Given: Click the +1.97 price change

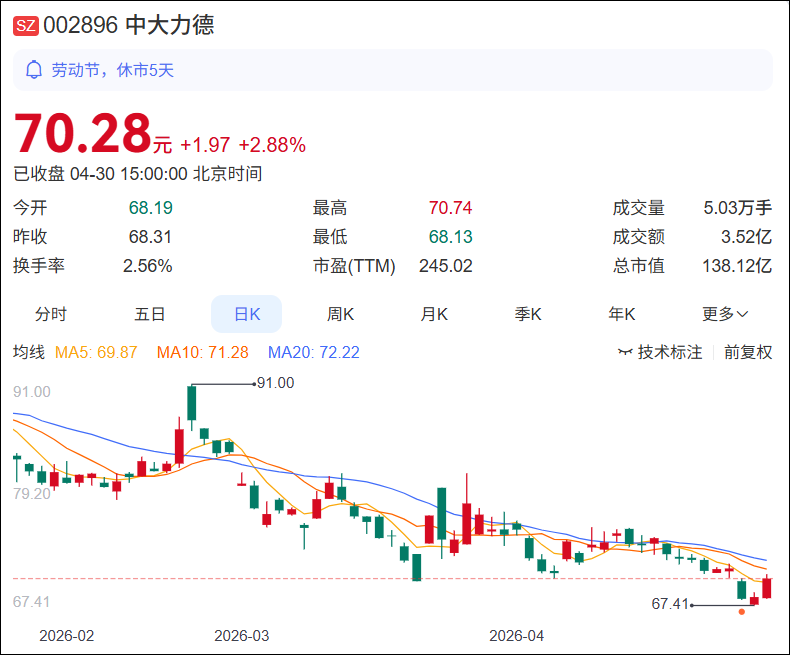Looking at the screenshot, I should (205, 145).
